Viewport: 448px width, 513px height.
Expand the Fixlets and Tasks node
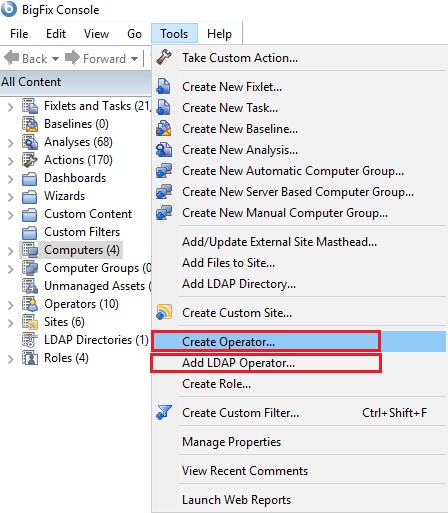click(11, 107)
